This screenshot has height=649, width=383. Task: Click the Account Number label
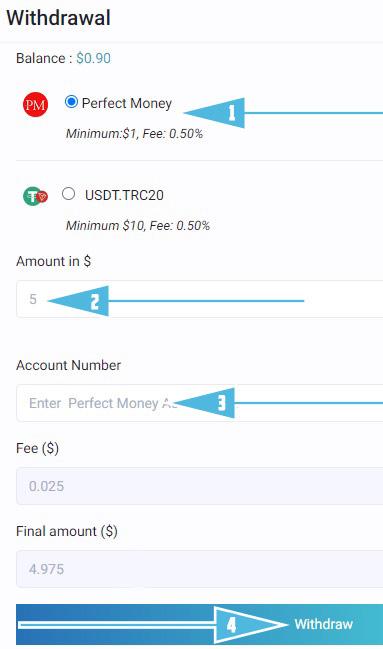point(69,365)
